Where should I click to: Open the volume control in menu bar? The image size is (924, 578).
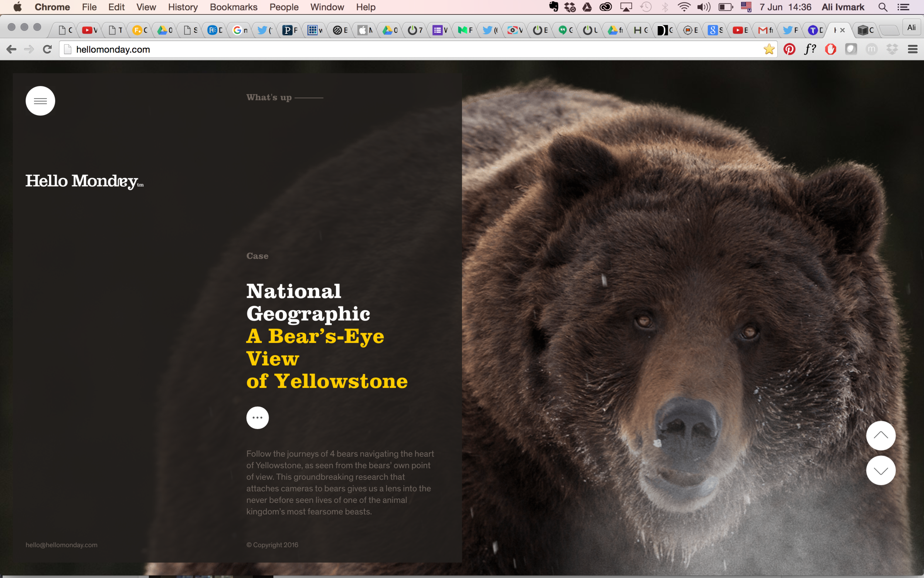tap(704, 7)
